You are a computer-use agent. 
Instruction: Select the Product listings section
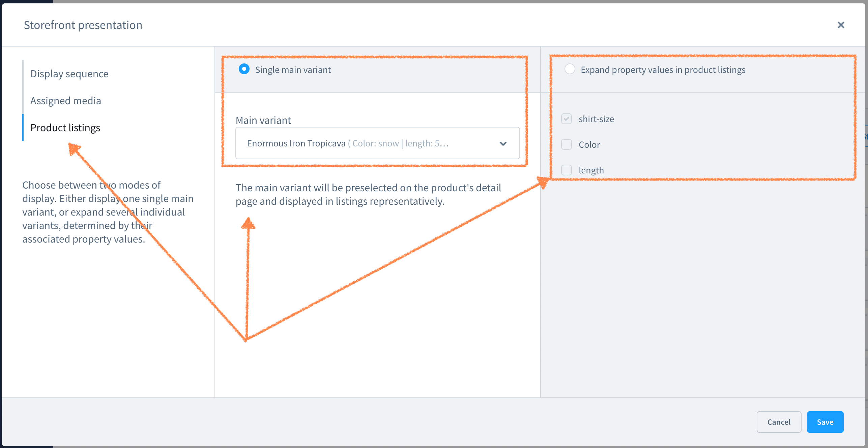point(65,128)
